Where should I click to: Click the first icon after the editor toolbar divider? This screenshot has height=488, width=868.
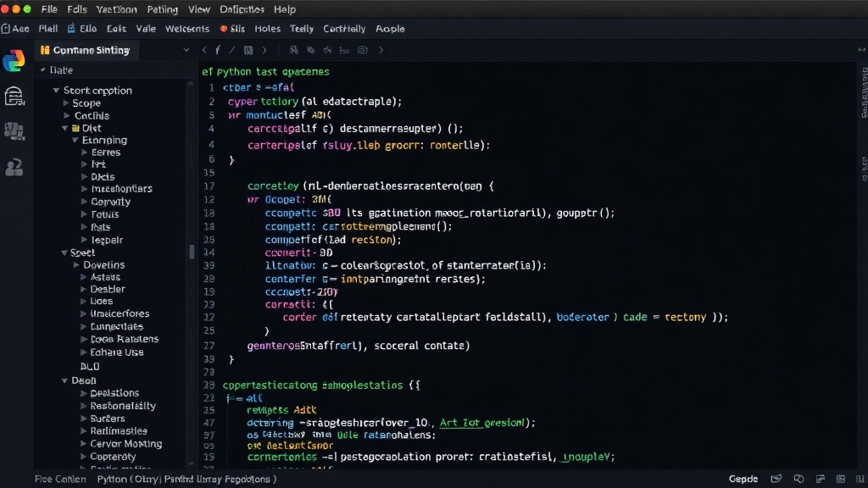click(294, 50)
